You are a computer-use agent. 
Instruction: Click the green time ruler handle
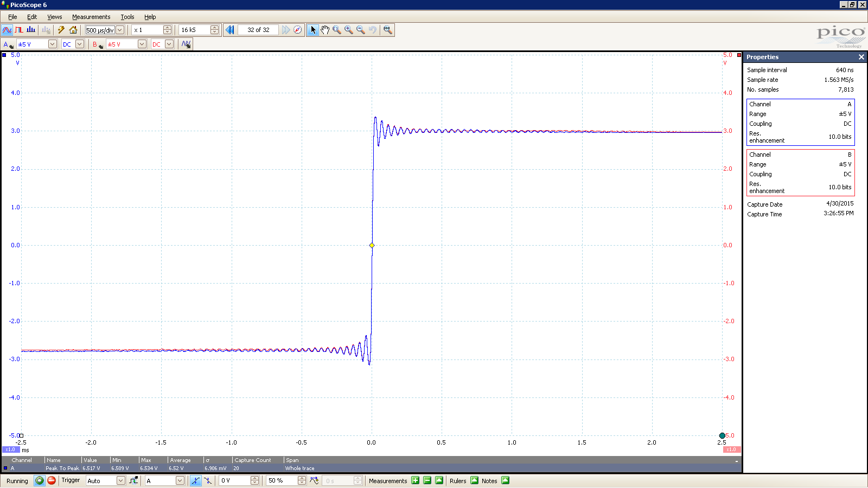(722, 435)
